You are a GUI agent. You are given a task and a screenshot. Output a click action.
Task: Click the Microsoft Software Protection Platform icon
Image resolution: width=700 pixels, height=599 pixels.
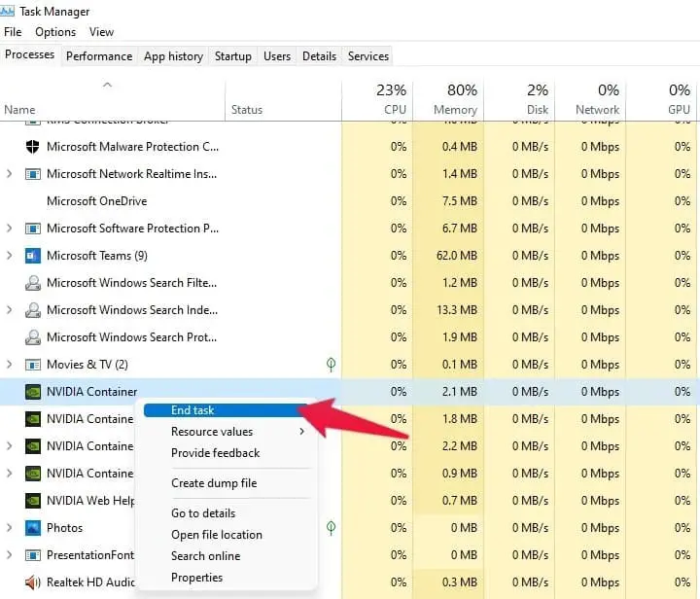point(33,229)
